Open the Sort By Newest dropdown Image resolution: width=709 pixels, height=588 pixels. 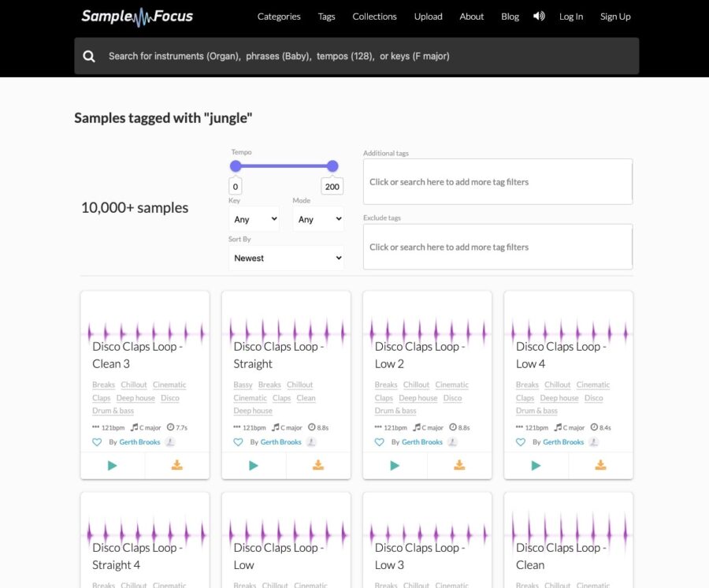[x=286, y=258]
